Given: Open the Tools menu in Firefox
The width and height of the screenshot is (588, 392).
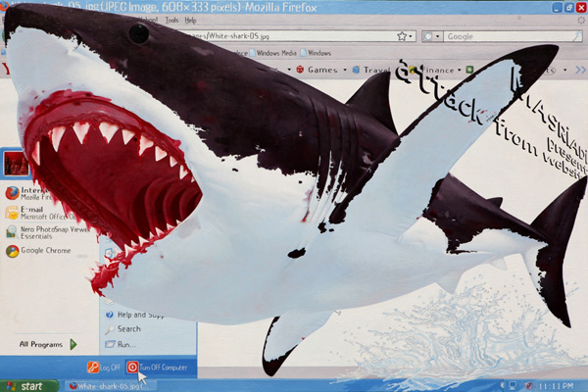Looking at the screenshot, I should (x=171, y=21).
